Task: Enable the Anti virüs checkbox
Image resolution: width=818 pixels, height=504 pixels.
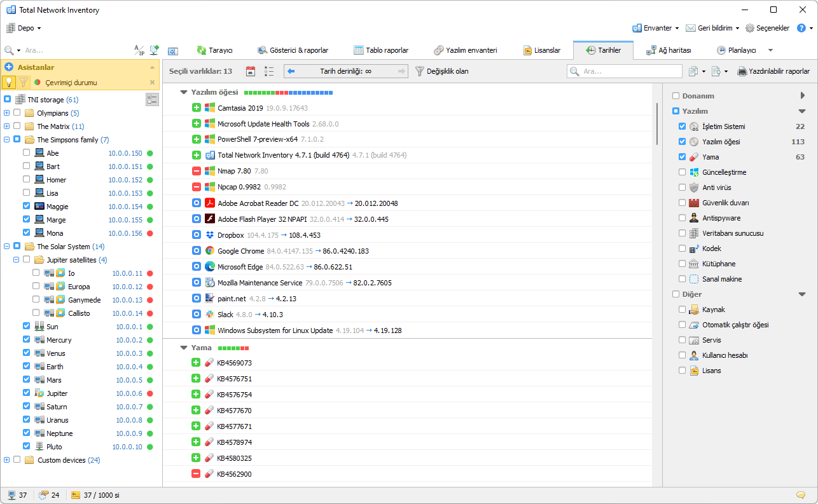Action: [x=683, y=187]
